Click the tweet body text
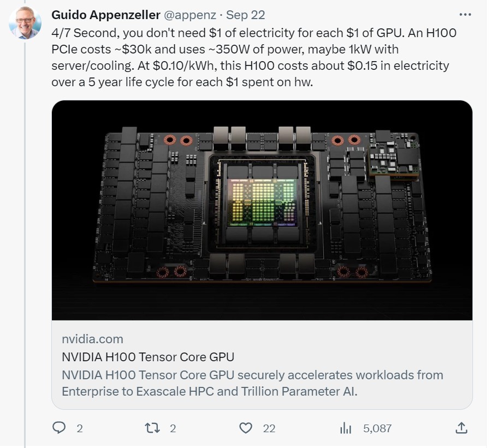The image size is (491, 448). coord(254,57)
